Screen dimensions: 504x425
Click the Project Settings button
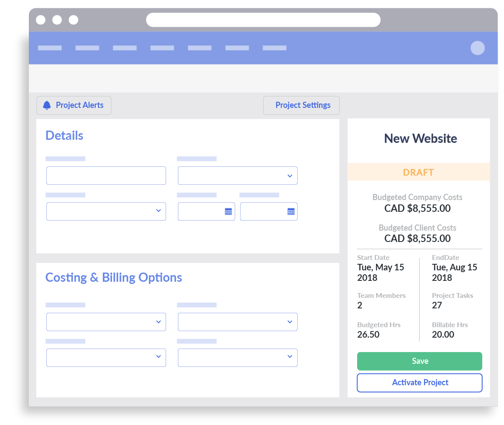pyautogui.click(x=301, y=105)
